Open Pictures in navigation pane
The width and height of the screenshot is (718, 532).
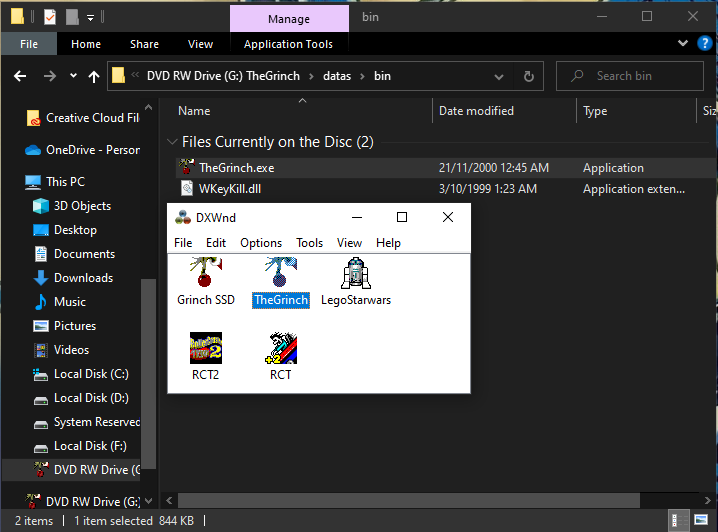tap(65, 326)
